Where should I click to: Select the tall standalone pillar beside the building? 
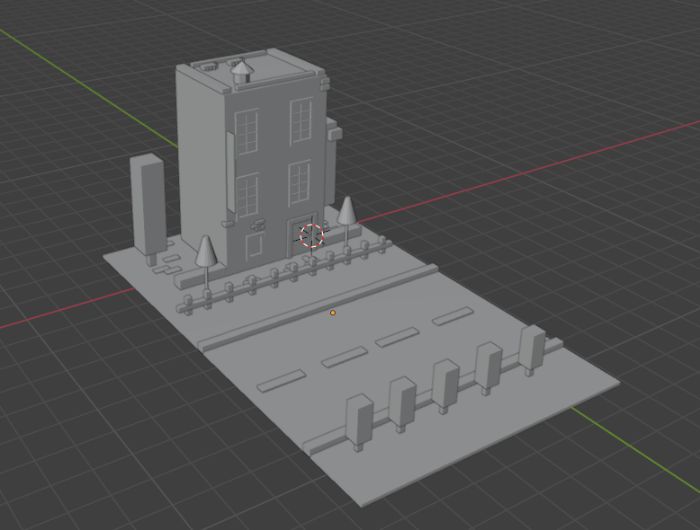tap(148, 209)
